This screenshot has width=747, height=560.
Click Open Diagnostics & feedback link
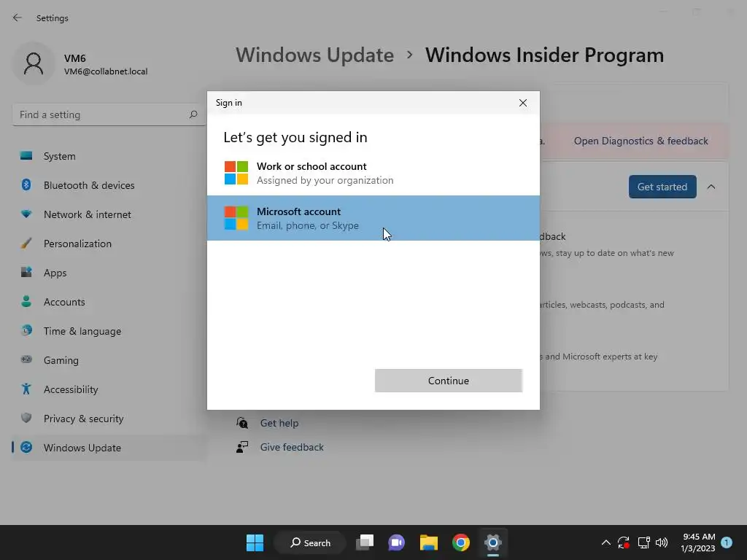tap(640, 141)
